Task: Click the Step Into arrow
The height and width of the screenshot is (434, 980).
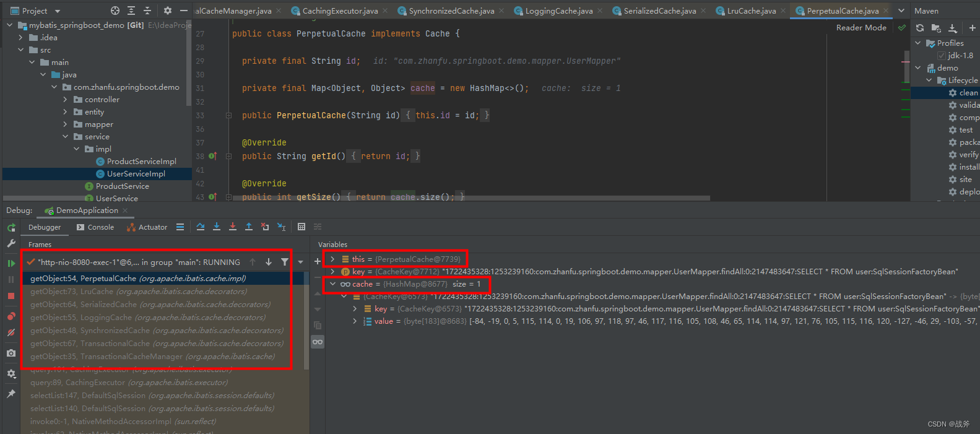Action: click(x=217, y=227)
